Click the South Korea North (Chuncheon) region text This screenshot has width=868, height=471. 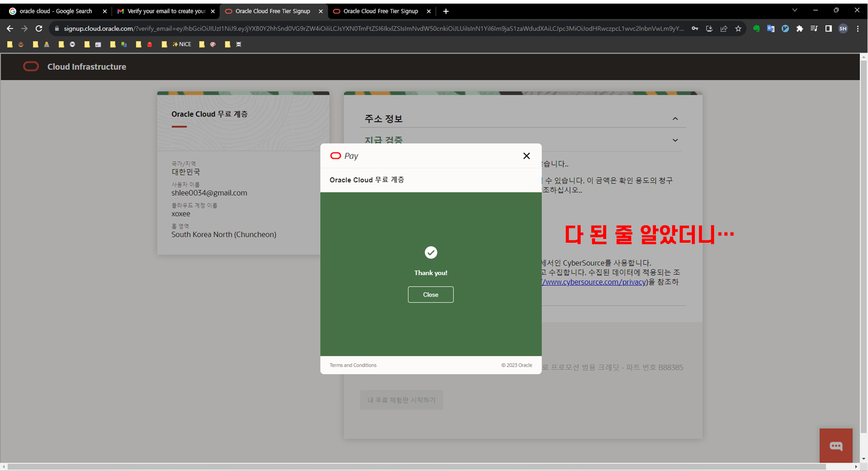coord(224,235)
